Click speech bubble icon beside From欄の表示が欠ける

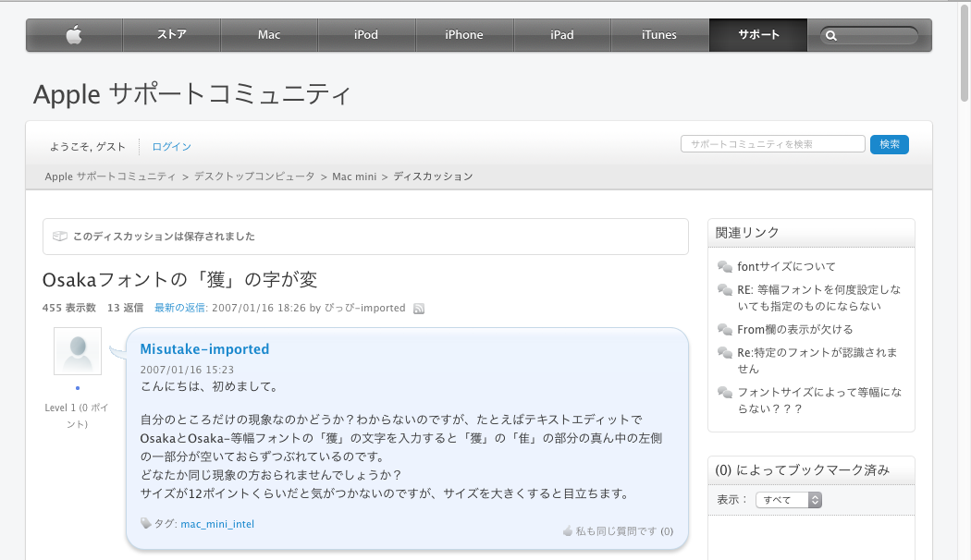coord(724,330)
